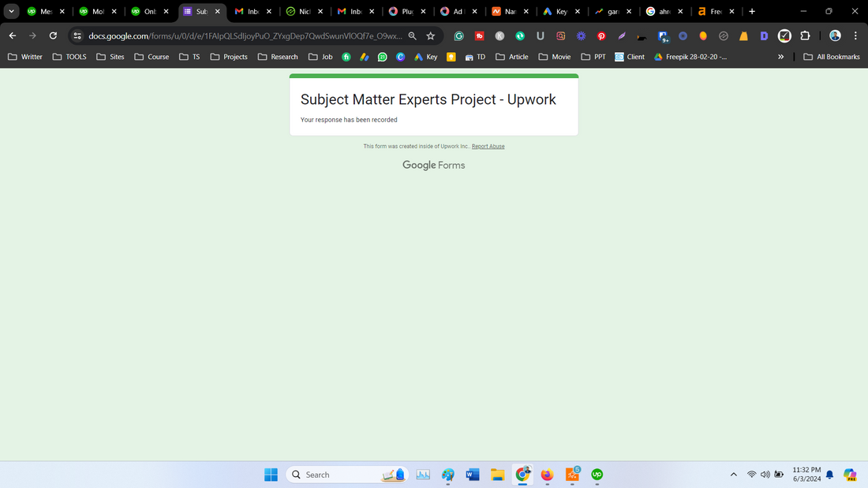Open the Client bookmark

[x=630, y=57]
